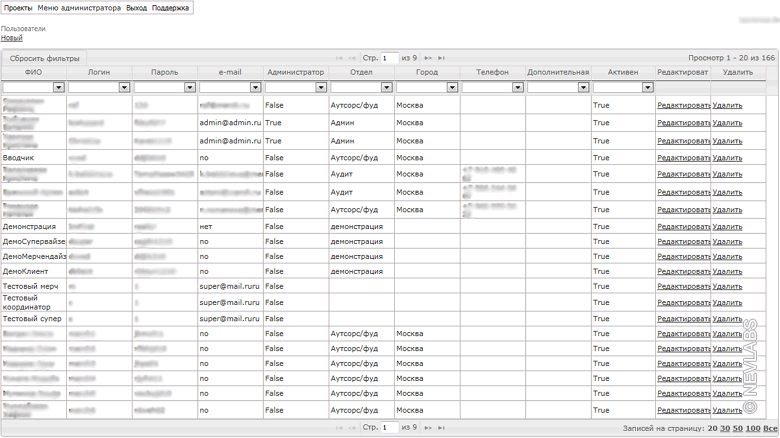
Task: Click first page icon in bottom pager
Action: [x=339, y=427]
